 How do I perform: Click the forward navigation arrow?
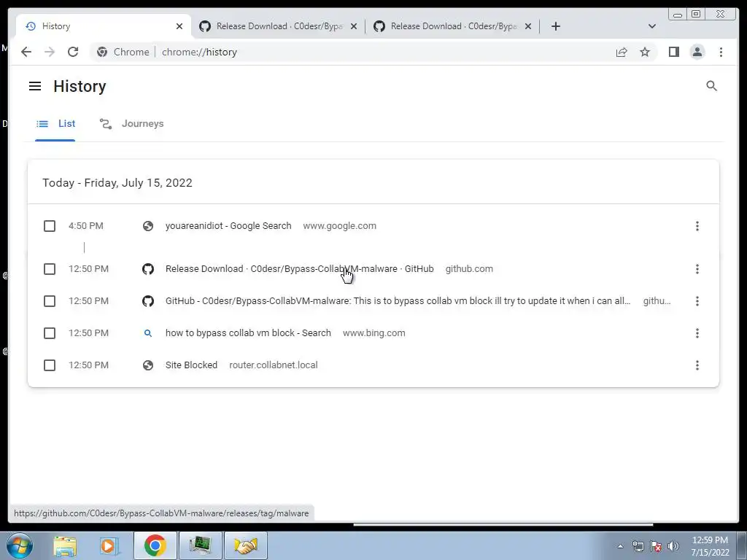click(x=50, y=52)
